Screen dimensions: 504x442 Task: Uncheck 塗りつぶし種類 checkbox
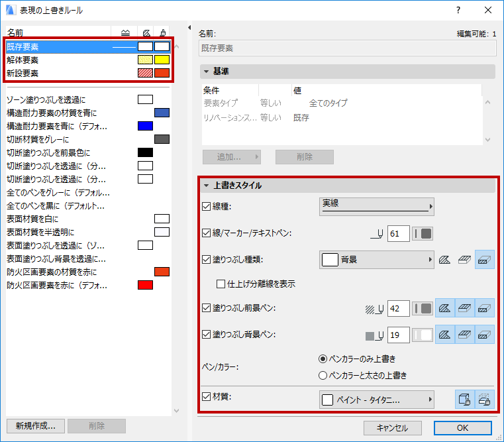tap(206, 259)
